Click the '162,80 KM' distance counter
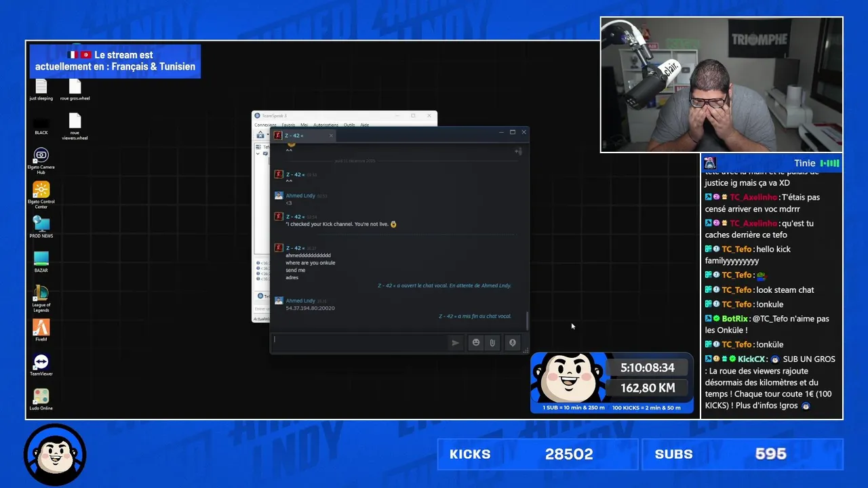The width and height of the screenshot is (868, 488). (x=648, y=388)
